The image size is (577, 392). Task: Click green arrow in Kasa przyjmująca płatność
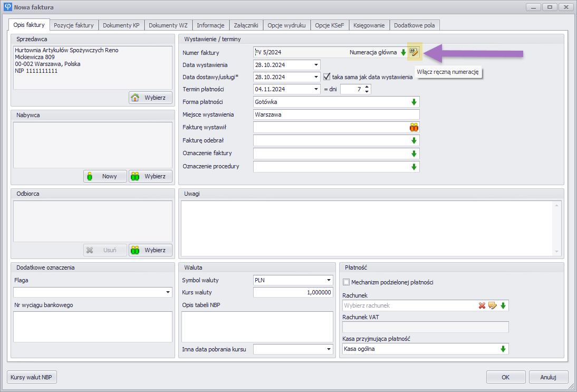tap(503, 349)
